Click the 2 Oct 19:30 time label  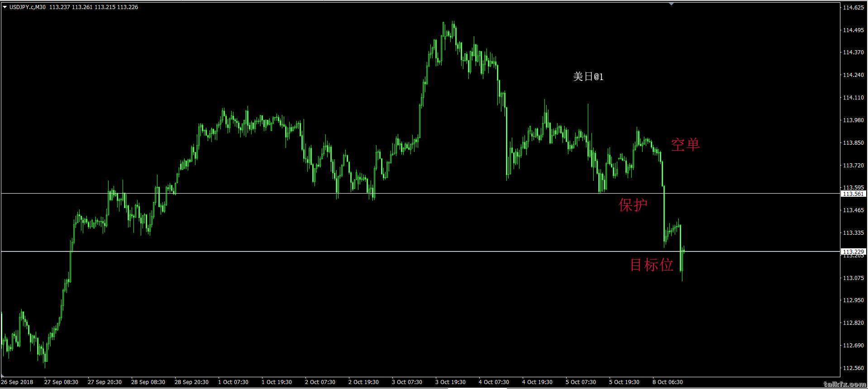pos(363,382)
